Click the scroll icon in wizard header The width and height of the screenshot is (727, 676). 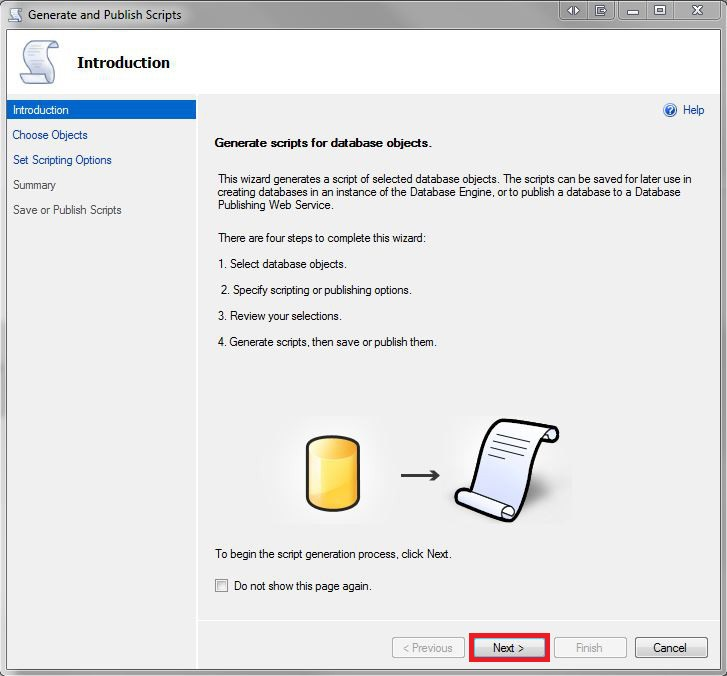pos(39,62)
